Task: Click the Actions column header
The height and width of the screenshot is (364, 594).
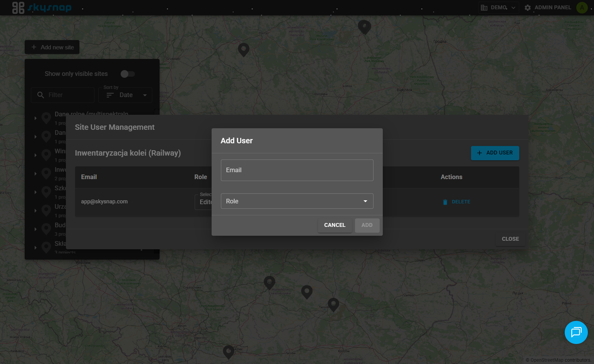Action: point(451,177)
